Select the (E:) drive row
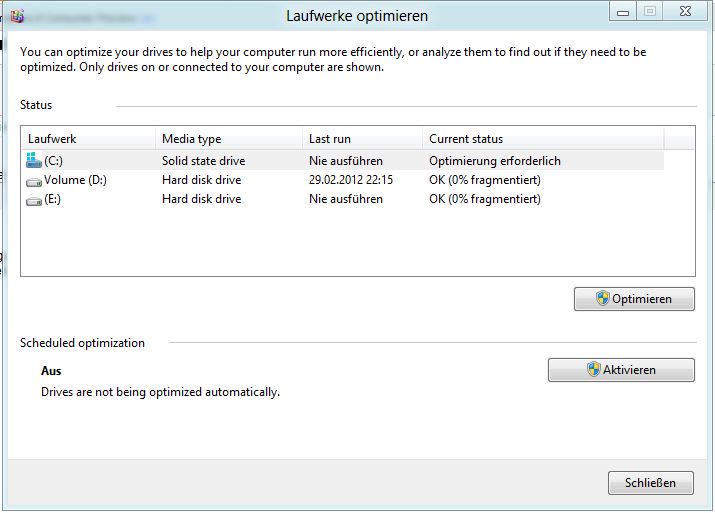Viewport: 715px width, 513px height. [x=201, y=199]
